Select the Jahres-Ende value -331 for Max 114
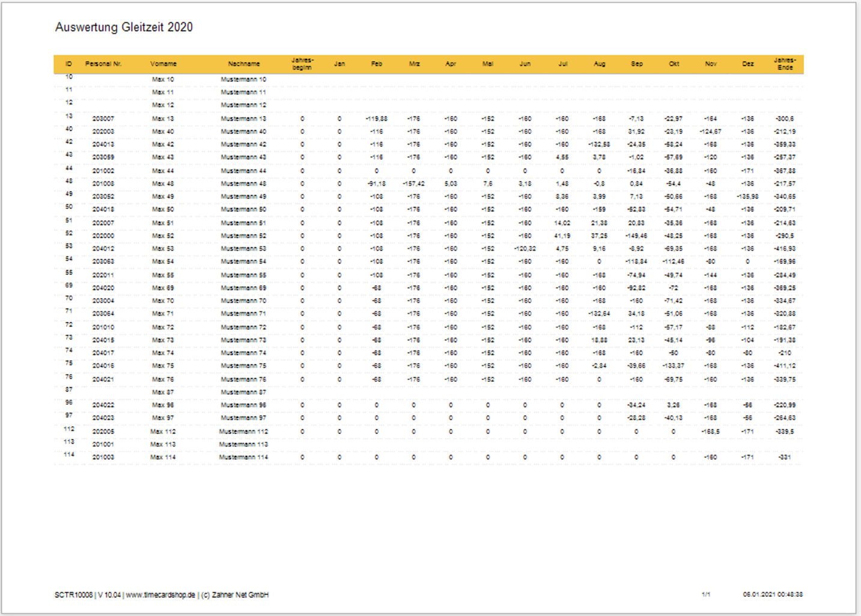This screenshot has width=861, height=616. pyautogui.click(x=785, y=457)
